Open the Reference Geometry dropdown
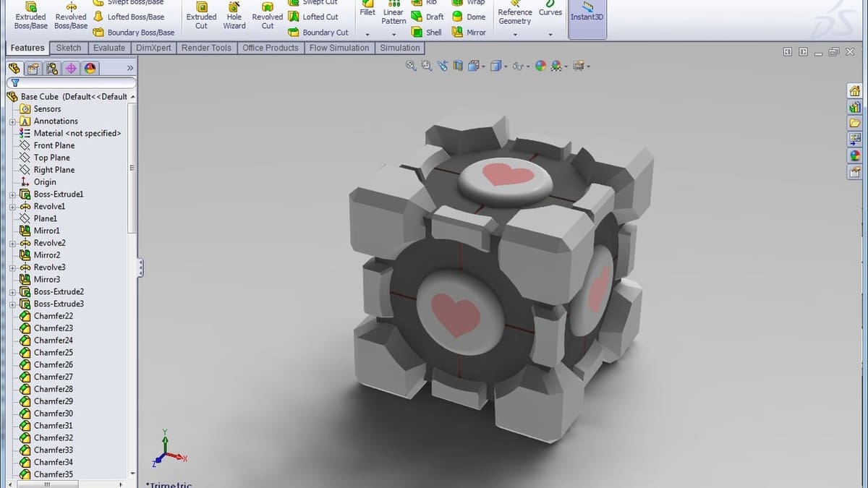 pos(514,34)
